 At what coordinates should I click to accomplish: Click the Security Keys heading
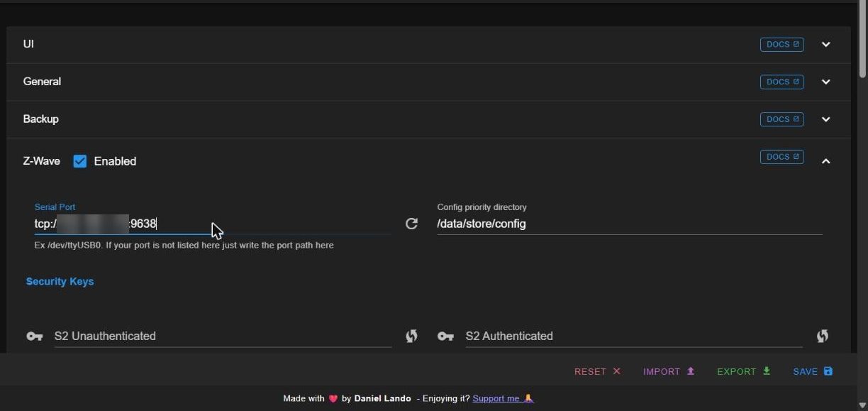(x=60, y=281)
